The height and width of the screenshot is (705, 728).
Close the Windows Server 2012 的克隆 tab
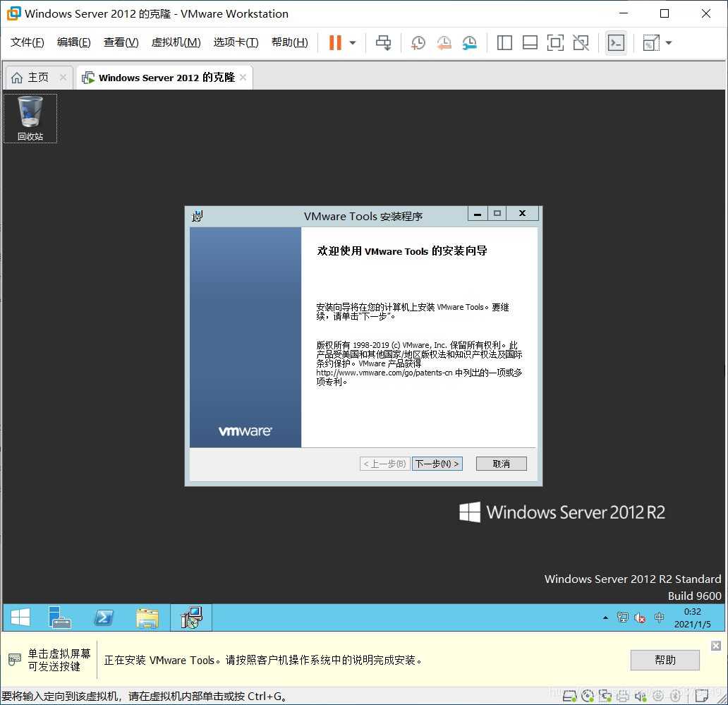click(243, 78)
